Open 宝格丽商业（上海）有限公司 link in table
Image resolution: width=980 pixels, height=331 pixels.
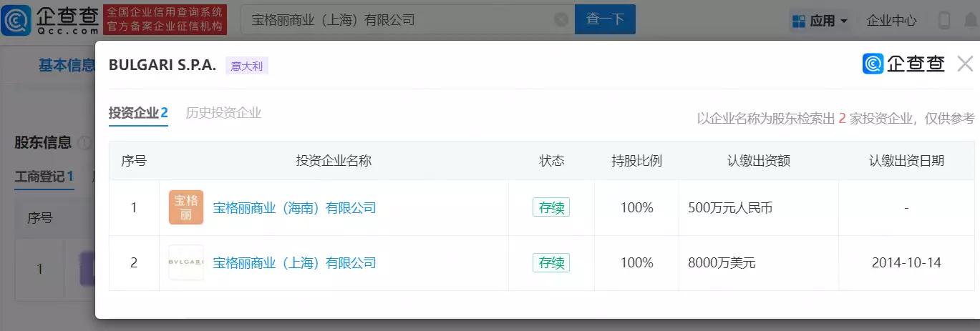[294, 263]
